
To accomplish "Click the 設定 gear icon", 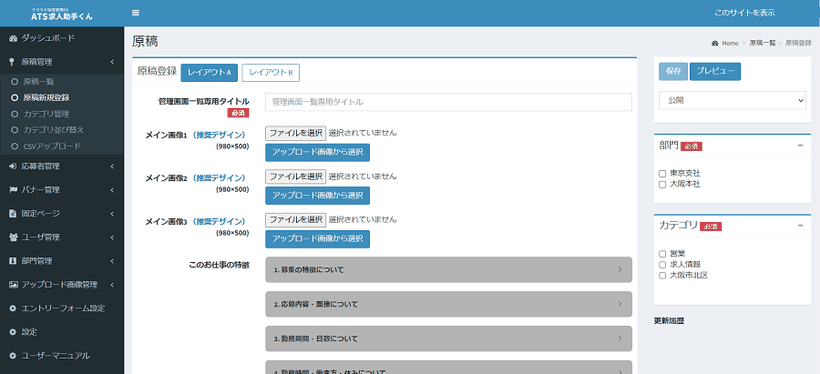I will tap(13, 332).
